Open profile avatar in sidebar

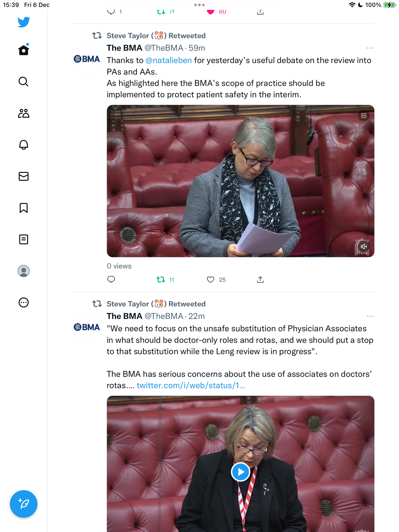(24, 271)
